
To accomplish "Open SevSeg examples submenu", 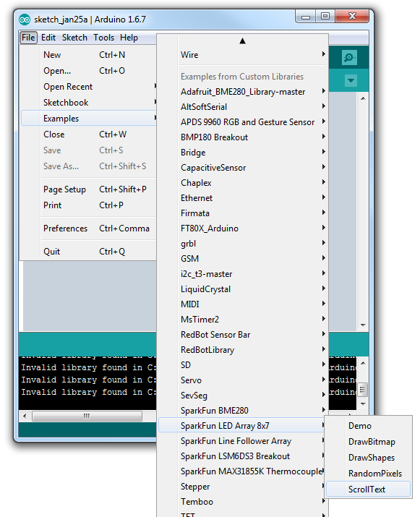I will tap(243, 395).
